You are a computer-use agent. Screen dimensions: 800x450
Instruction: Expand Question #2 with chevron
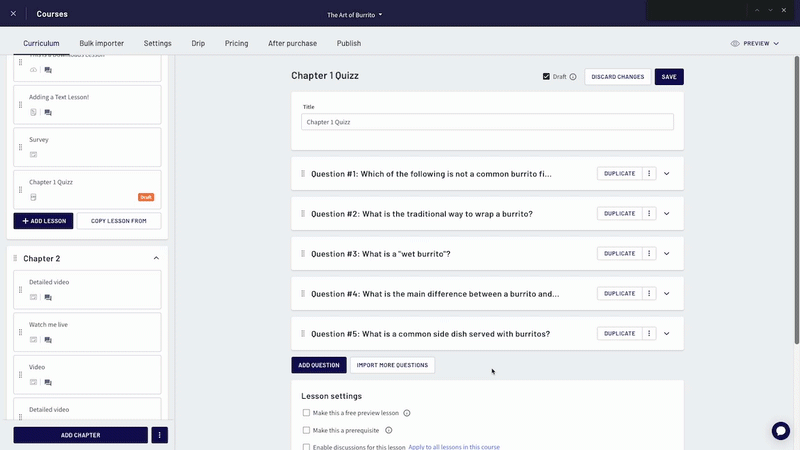(666, 213)
